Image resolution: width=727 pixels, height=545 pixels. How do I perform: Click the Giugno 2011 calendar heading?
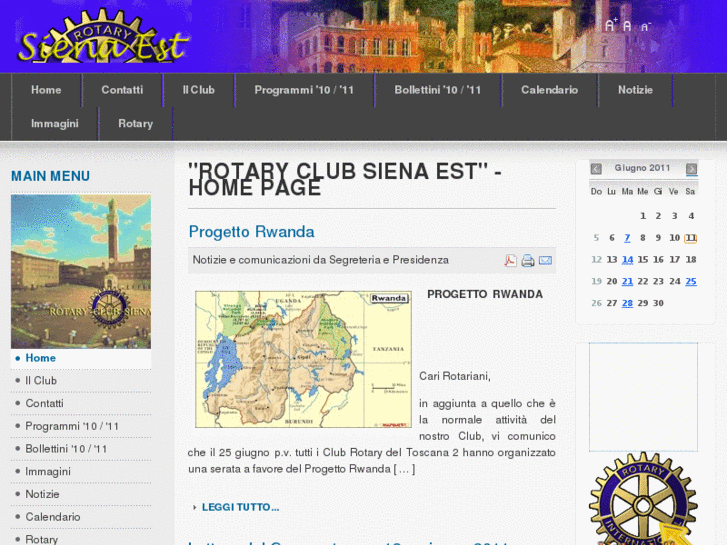642,168
